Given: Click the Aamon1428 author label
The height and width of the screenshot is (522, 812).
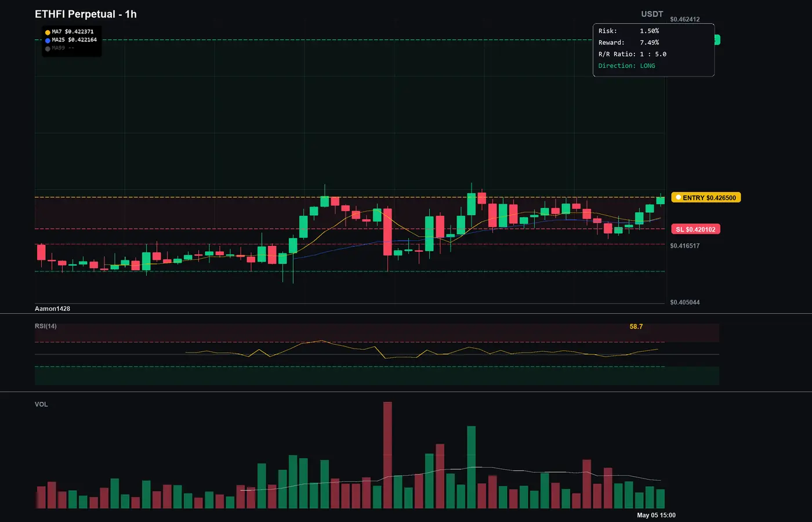Looking at the screenshot, I should (x=52, y=309).
